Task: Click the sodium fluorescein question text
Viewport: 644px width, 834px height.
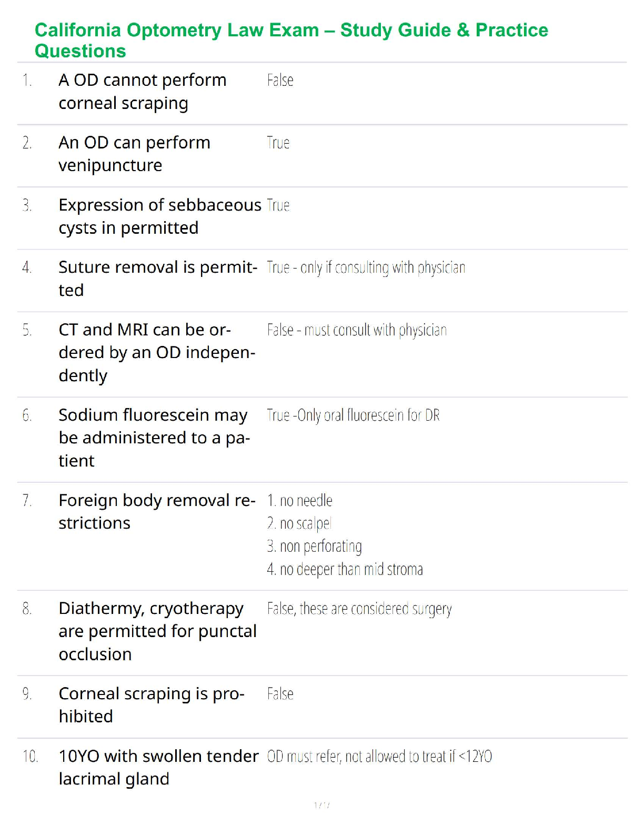Action: point(154,438)
